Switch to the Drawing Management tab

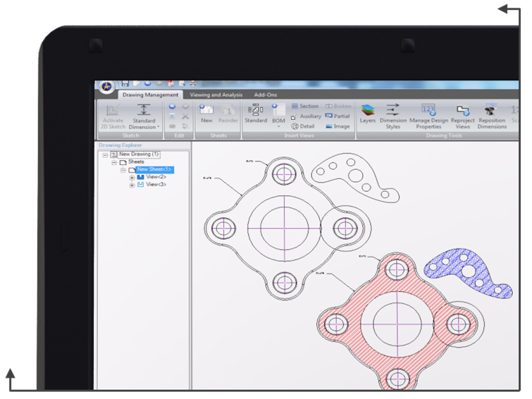point(150,94)
